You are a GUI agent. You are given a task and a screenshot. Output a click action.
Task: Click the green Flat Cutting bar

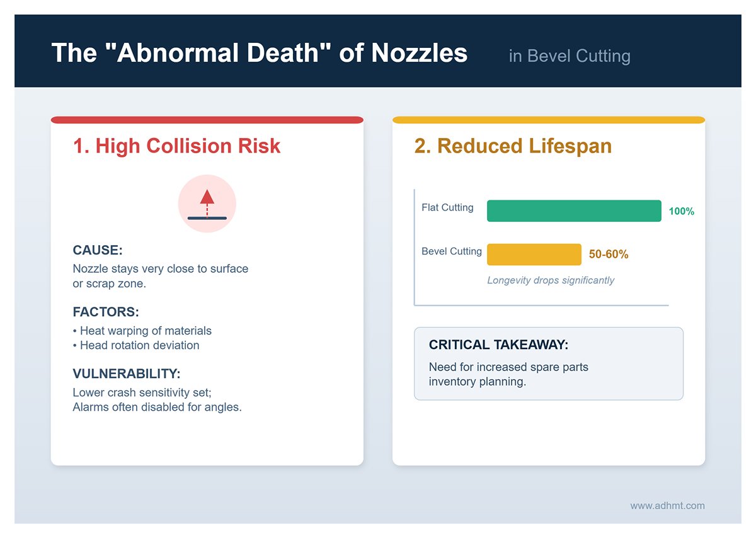click(574, 211)
